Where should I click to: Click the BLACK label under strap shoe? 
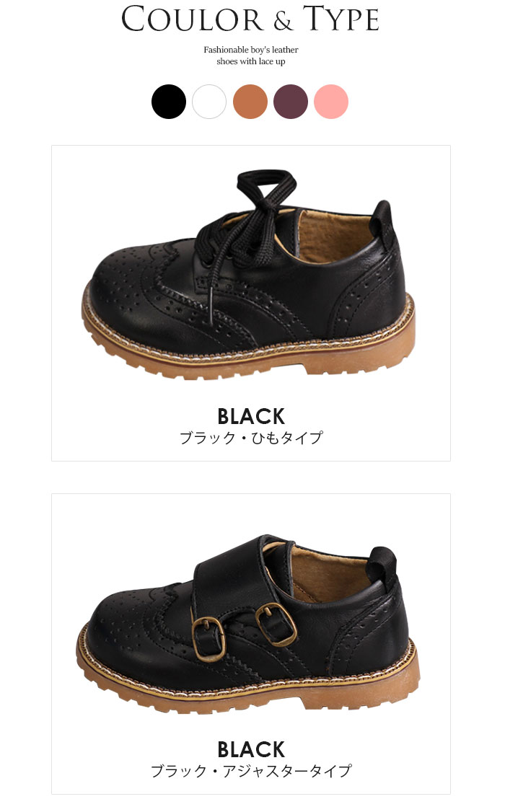251,749
